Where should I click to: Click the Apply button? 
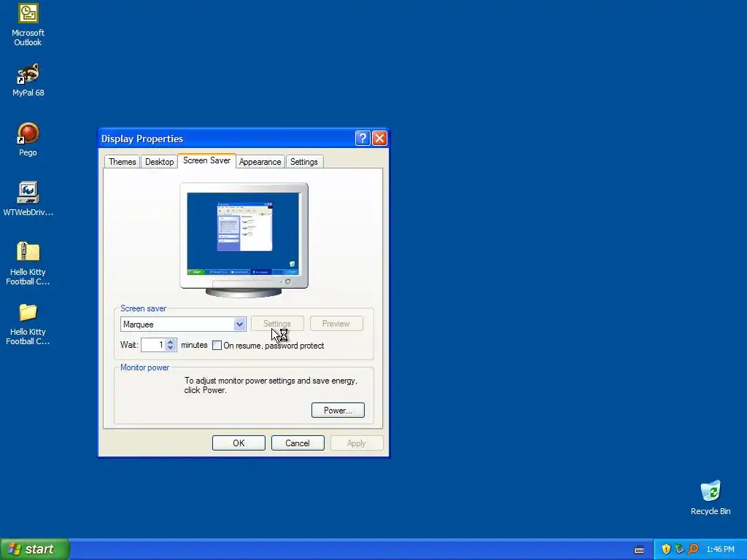pos(357,443)
